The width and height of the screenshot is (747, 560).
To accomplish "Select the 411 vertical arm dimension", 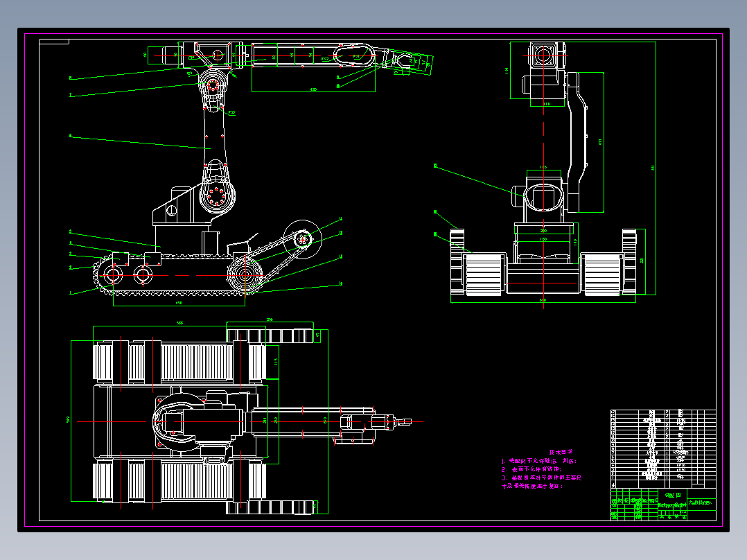I will click(600, 142).
